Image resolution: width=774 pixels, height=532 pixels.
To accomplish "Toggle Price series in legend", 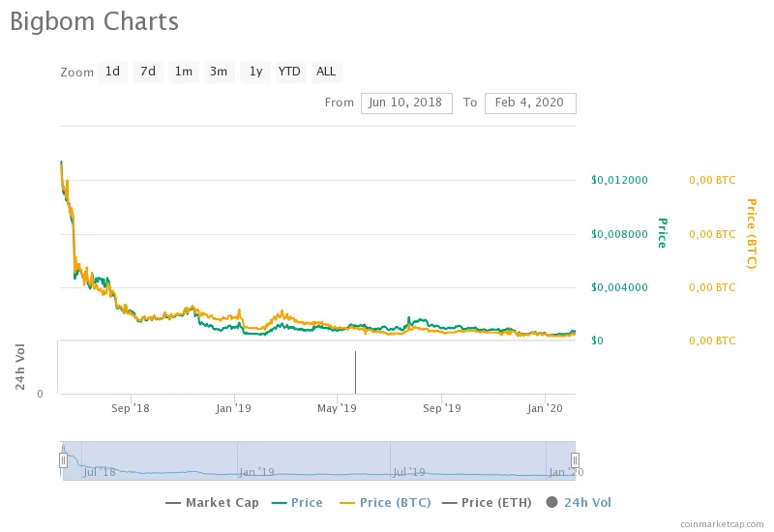I will [x=297, y=502].
